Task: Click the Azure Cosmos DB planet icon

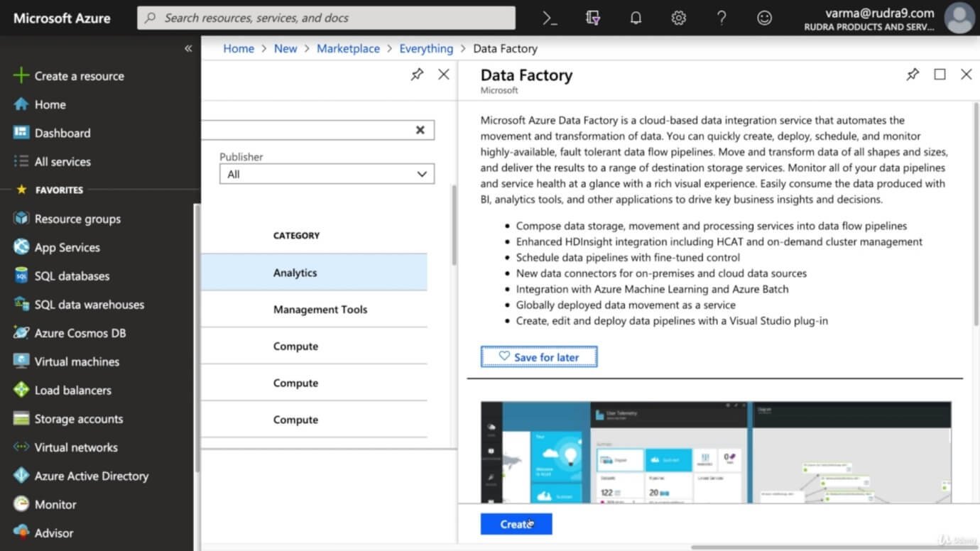Action: 21,333
